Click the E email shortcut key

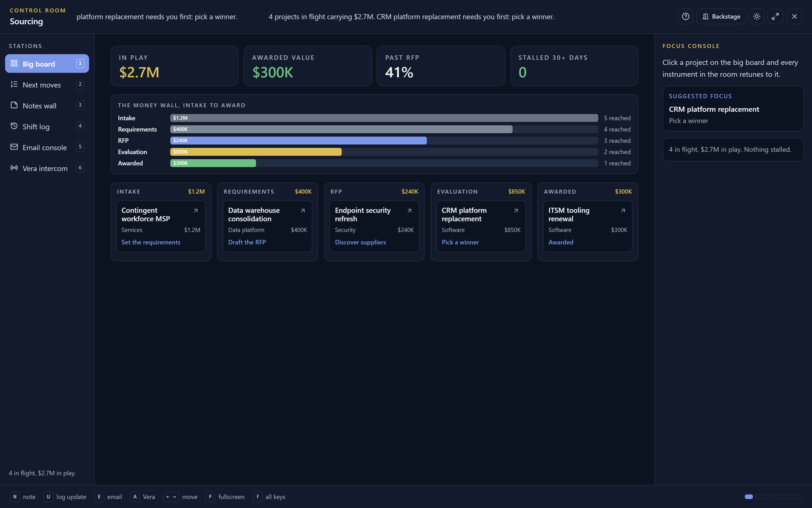(x=99, y=497)
